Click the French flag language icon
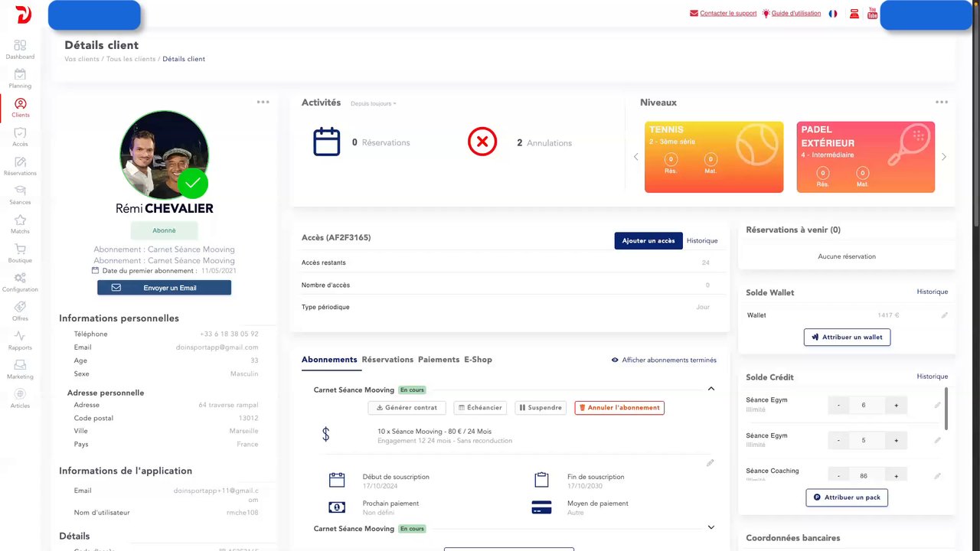The image size is (980, 551). [833, 14]
